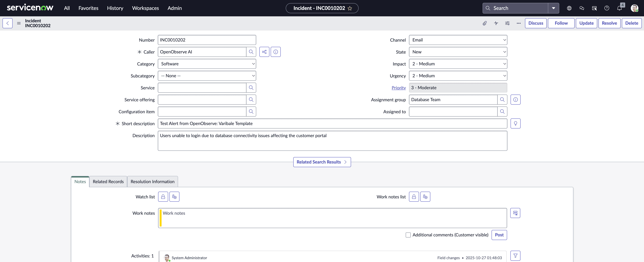Viewport: 644px width, 262px height.
Task: Click the globe language icon
Action: [569, 8]
